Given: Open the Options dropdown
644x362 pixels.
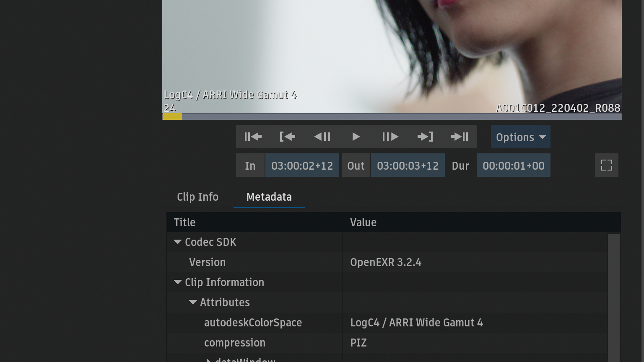Looking at the screenshot, I should [520, 137].
